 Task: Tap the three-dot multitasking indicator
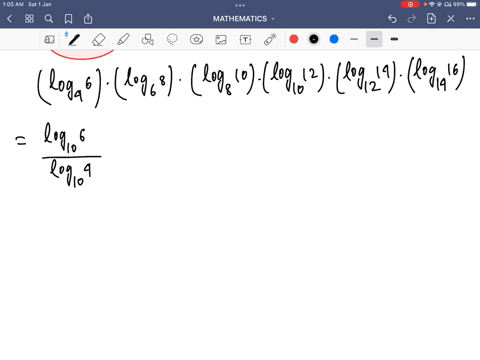point(240,5)
